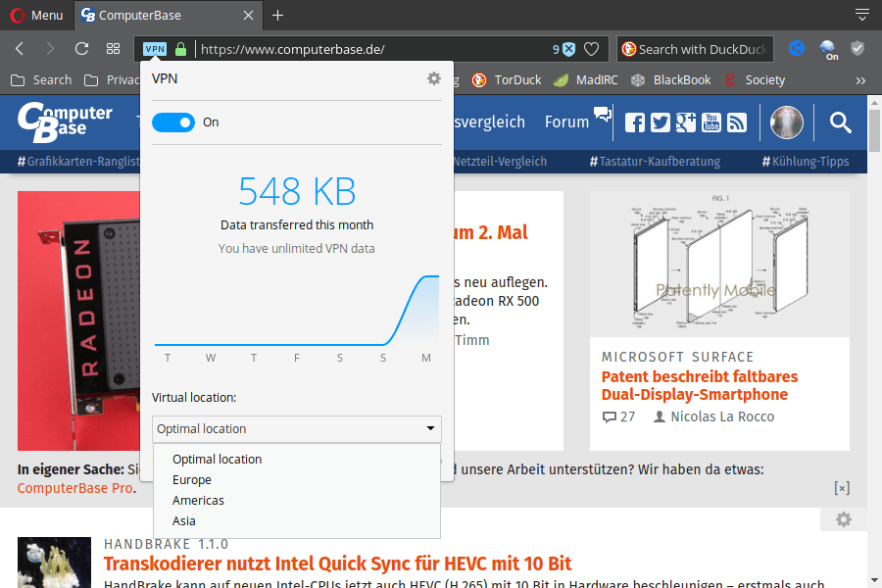Open the Netzteil-Vergleich tag link

click(500, 162)
